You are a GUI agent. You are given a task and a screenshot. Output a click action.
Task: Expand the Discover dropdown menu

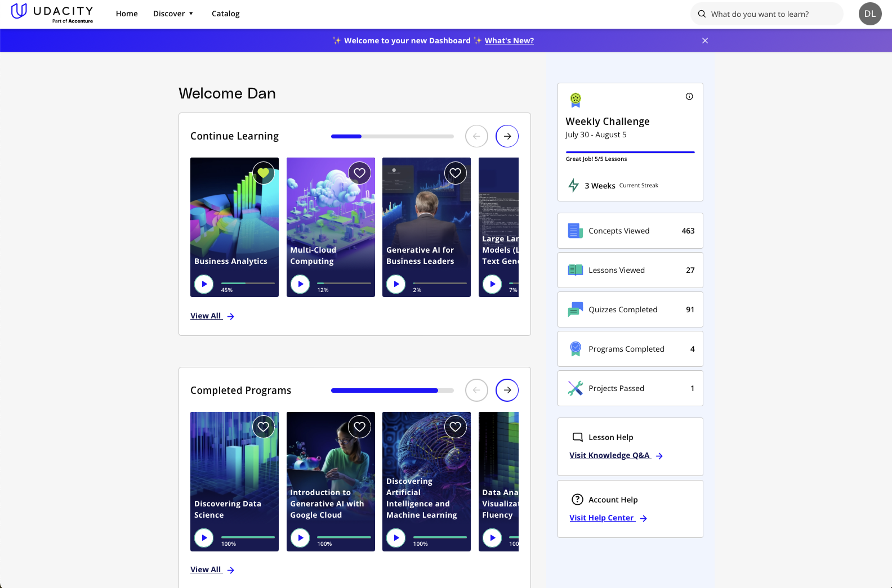173,14
